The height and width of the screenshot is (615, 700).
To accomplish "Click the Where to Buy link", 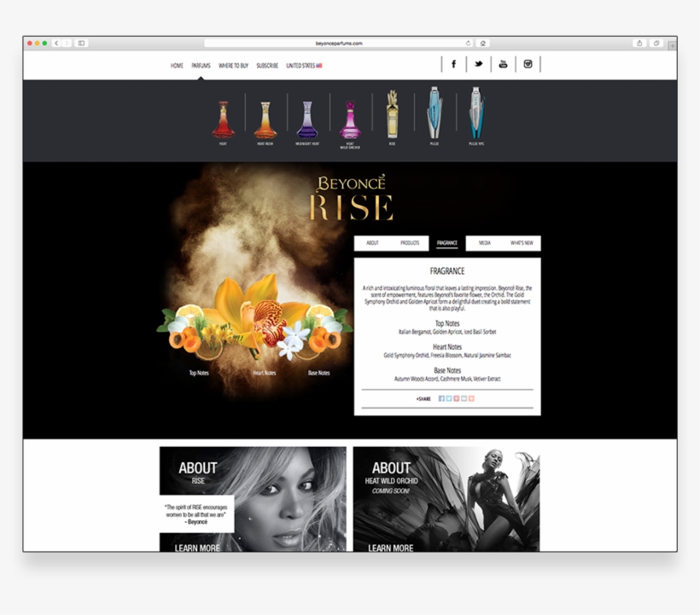I will click(x=233, y=66).
